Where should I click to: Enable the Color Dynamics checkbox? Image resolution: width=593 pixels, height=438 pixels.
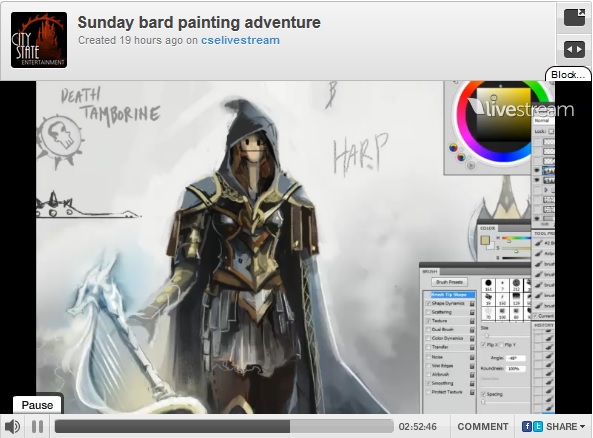pyautogui.click(x=428, y=338)
